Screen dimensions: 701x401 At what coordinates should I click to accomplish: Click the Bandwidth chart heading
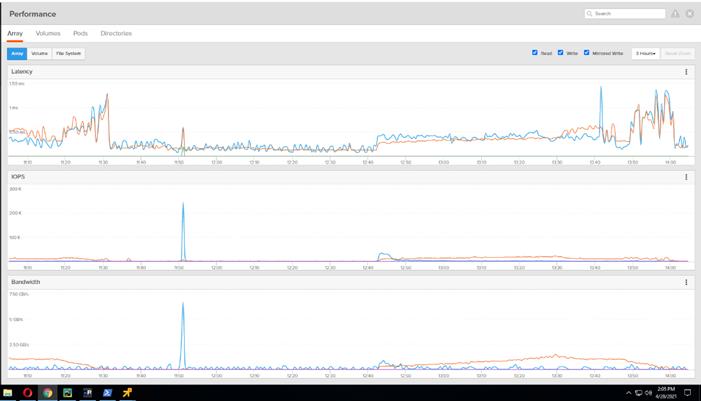25,282
